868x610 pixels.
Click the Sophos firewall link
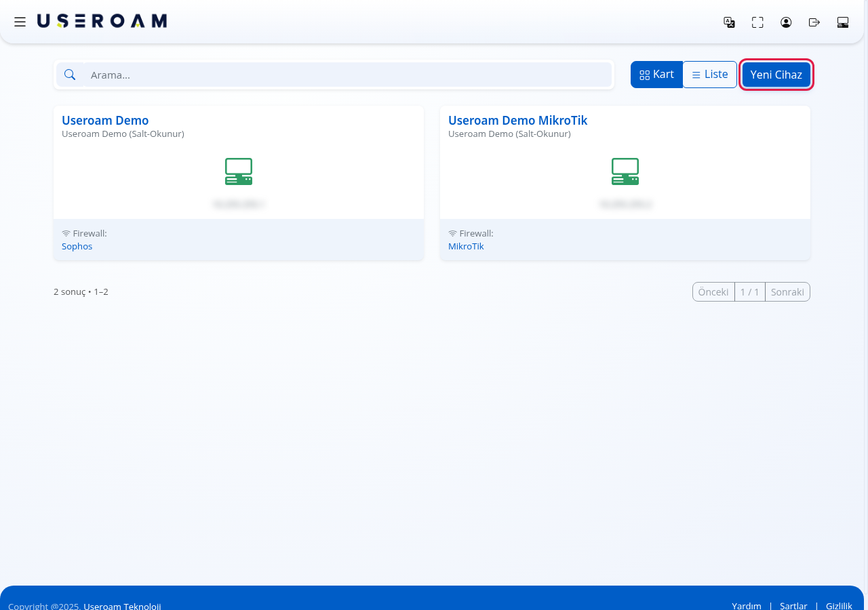tap(77, 247)
